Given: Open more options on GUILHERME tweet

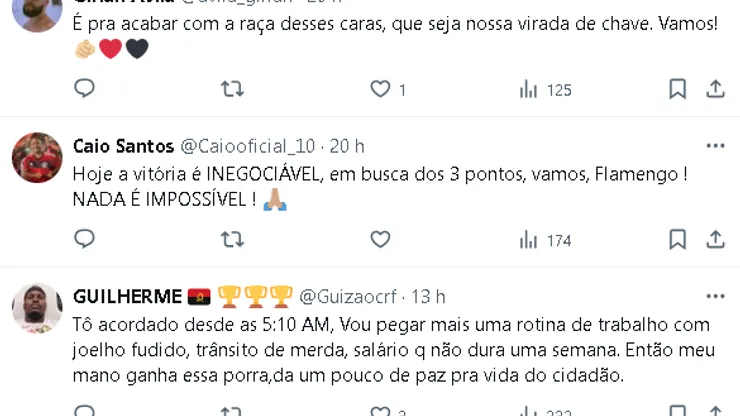Looking at the screenshot, I should point(715,297).
